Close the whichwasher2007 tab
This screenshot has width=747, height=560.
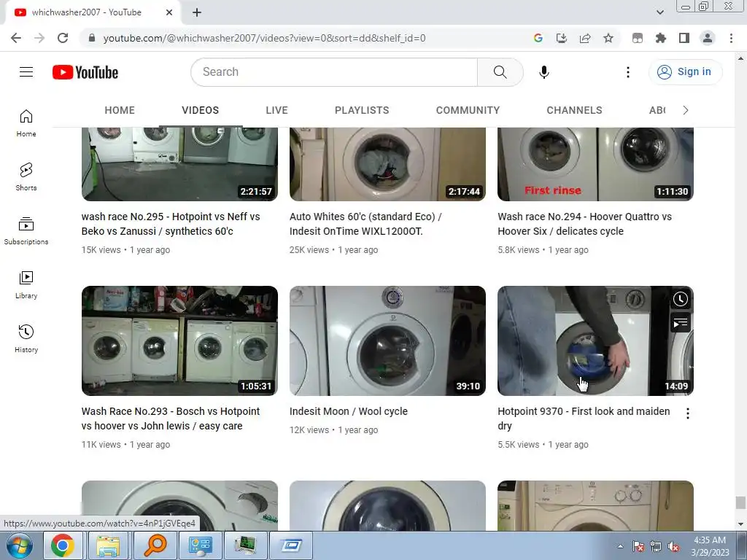coord(169,12)
